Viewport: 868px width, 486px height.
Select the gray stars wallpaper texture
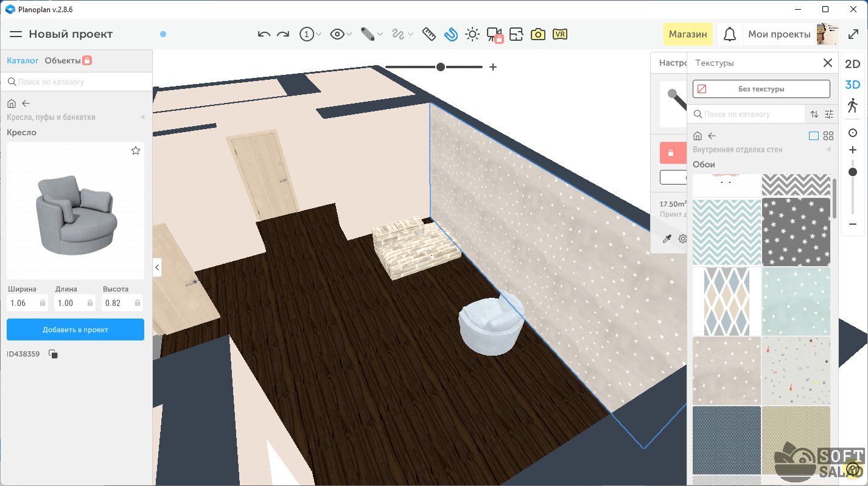point(796,232)
